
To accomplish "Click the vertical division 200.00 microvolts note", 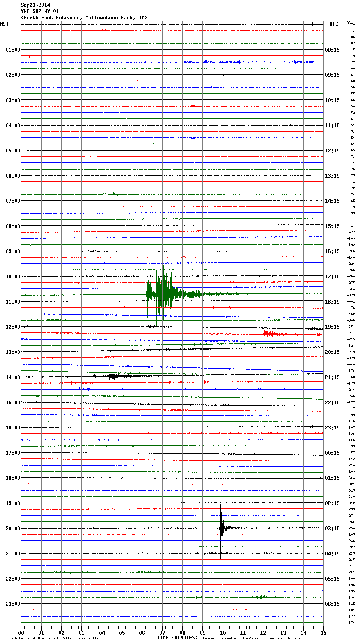I will [x=53, y=638].
